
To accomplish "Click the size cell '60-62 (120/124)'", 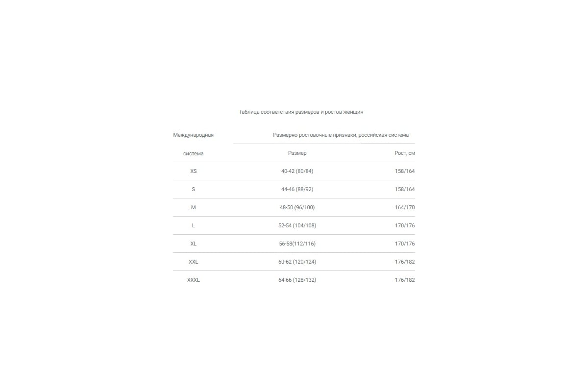I will (297, 262).
